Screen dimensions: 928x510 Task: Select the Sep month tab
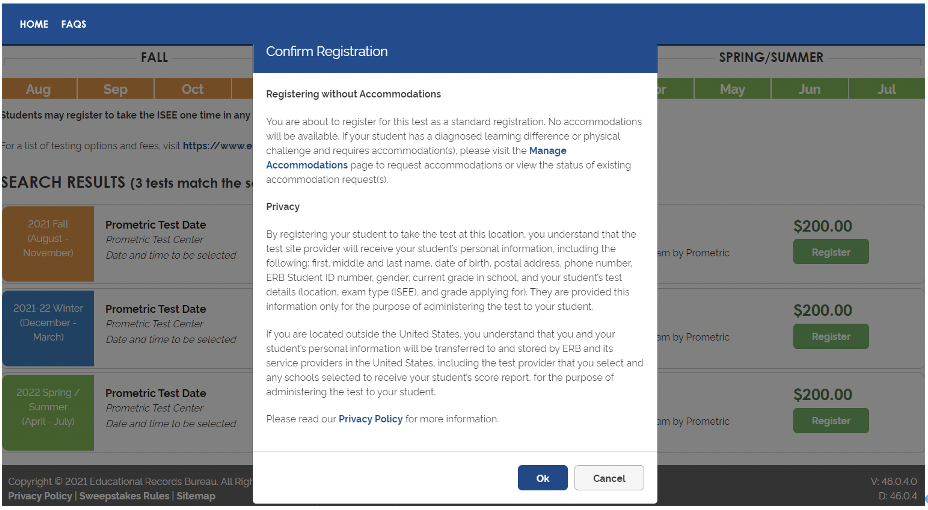click(115, 89)
